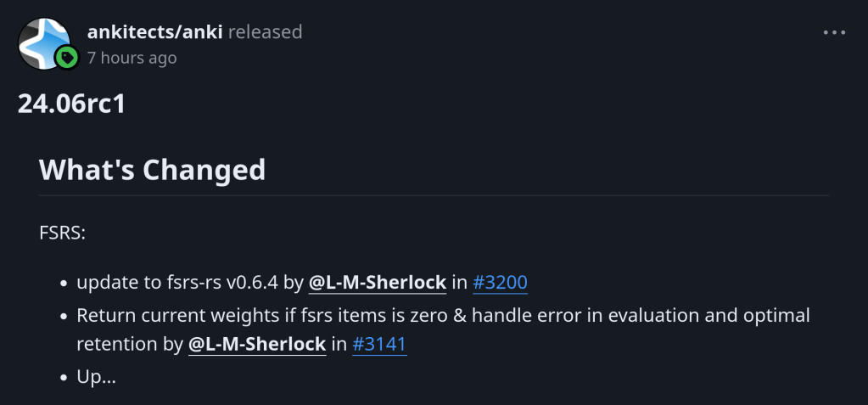Image resolution: width=868 pixels, height=405 pixels.
Task: Open the ankitects/anki repository link
Action: pyautogui.click(x=154, y=32)
